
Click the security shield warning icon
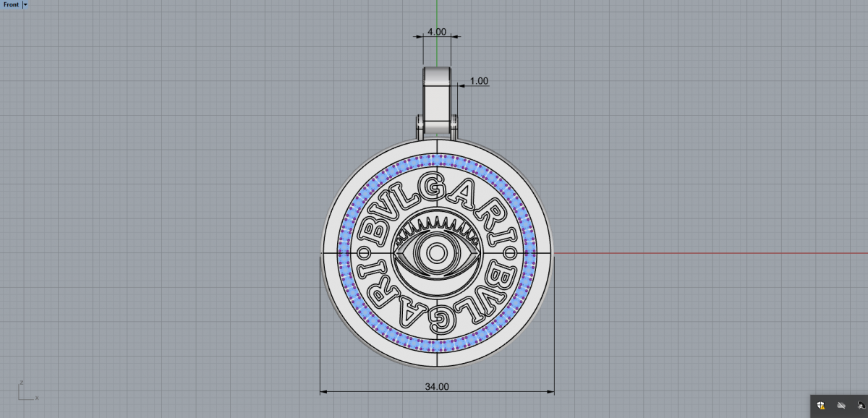[x=822, y=406]
